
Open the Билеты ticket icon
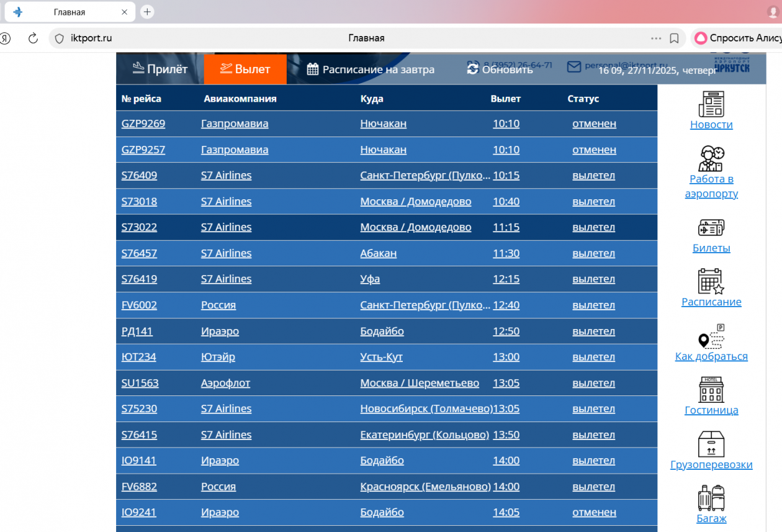pos(711,228)
